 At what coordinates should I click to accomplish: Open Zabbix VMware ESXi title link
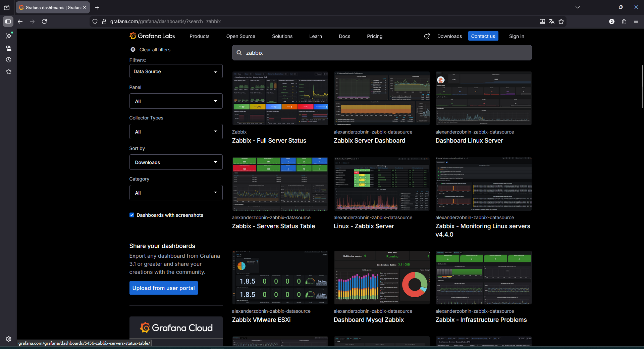pos(261,320)
